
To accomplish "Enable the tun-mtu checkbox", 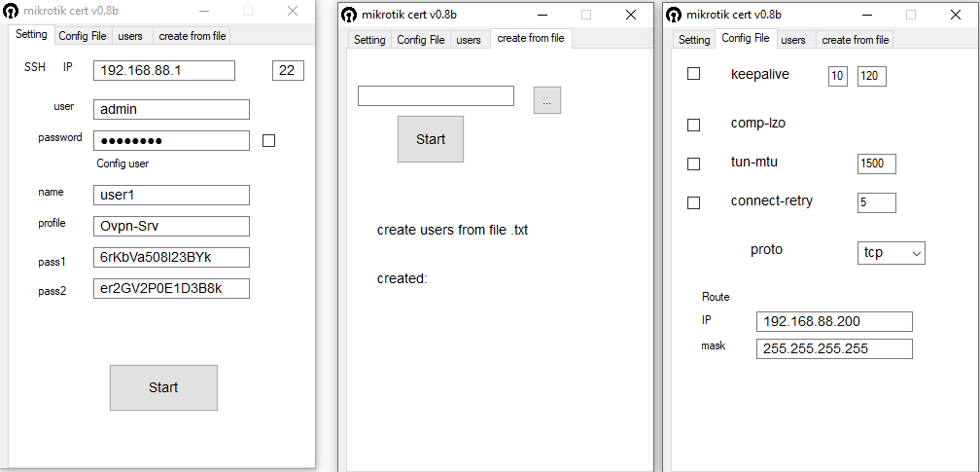I will (x=694, y=164).
